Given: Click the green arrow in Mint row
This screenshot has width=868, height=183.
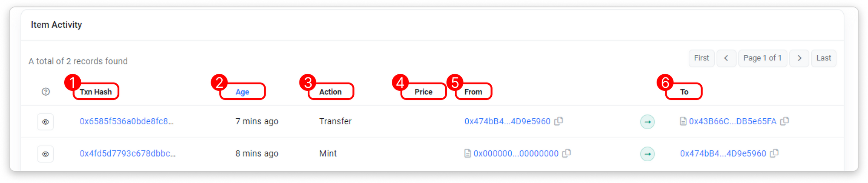Looking at the screenshot, I should pos(648,154).
